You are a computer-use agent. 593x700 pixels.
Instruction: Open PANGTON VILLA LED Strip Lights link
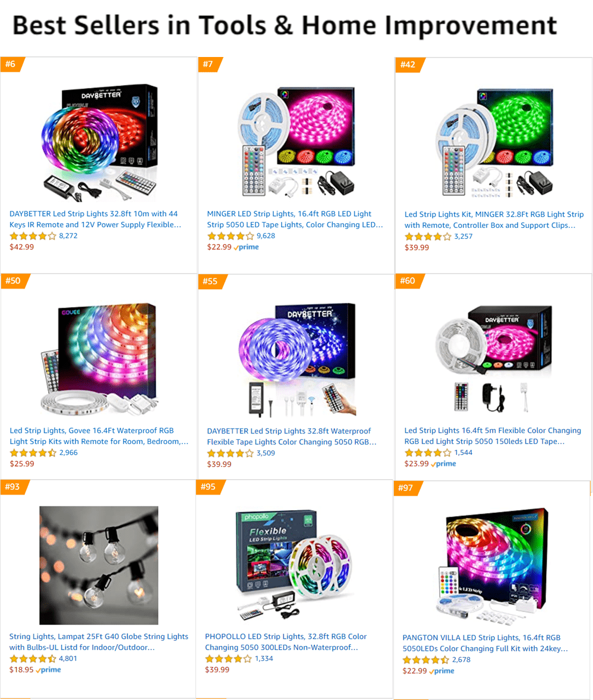click(x=485, y=644)
